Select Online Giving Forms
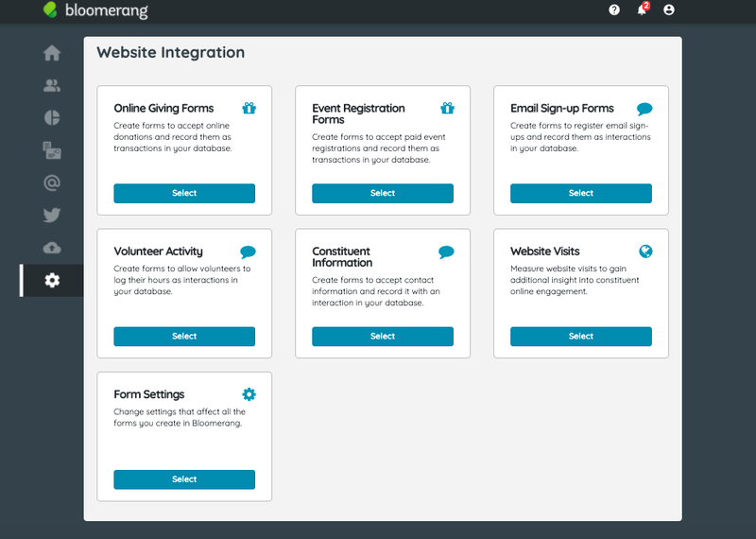Viewport: 756px width, 539px height. (x=184, y=193)
